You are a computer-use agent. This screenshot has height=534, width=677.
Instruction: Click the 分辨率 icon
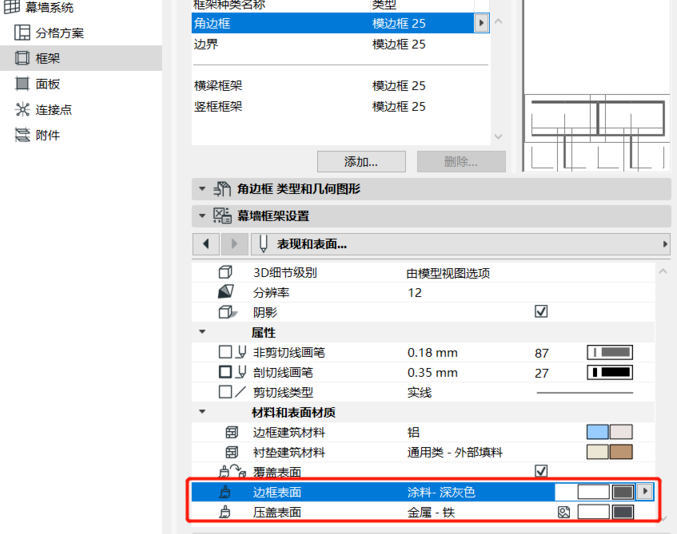[226, 292]
